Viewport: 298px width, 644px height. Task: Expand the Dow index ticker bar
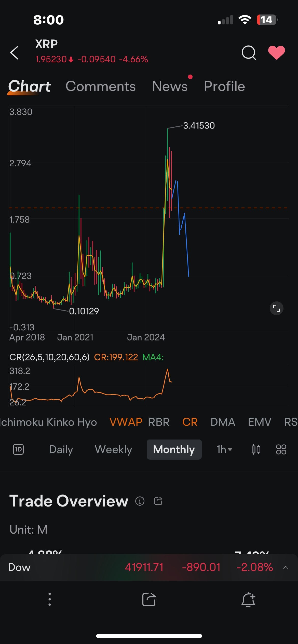pos(286,567)
